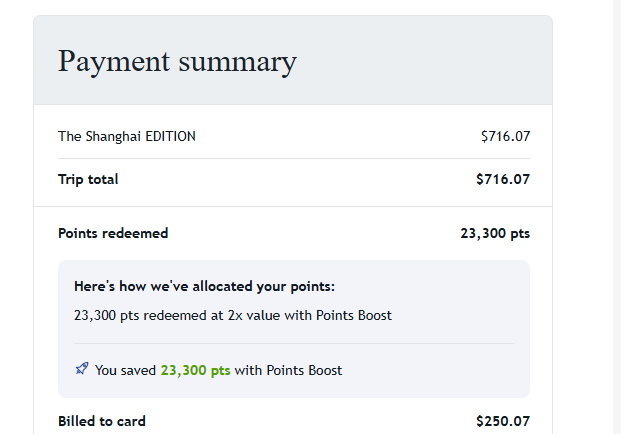This screenshot has width=621, height=434.
Task: Click the Trip total label
Action: point(88,180)
